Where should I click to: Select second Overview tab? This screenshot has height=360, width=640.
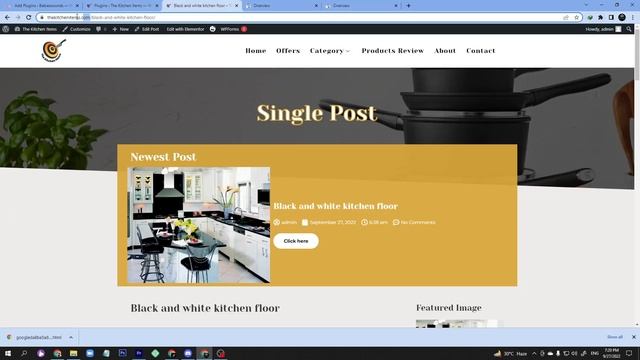click(360, 6)
